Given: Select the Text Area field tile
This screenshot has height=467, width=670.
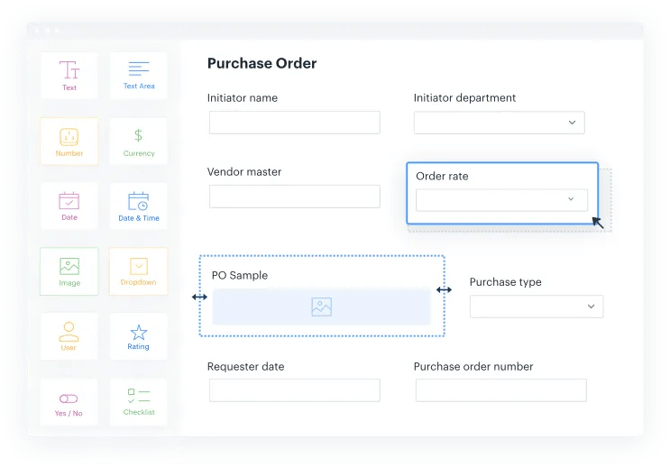Looking at the screenshot, I should 138,76.
